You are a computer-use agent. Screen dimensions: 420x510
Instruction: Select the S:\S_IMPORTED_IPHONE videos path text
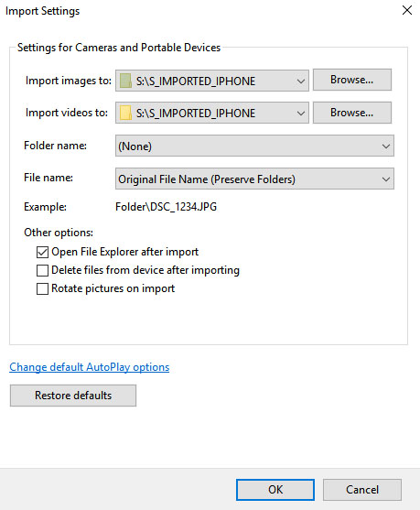[x=196, y=114]
